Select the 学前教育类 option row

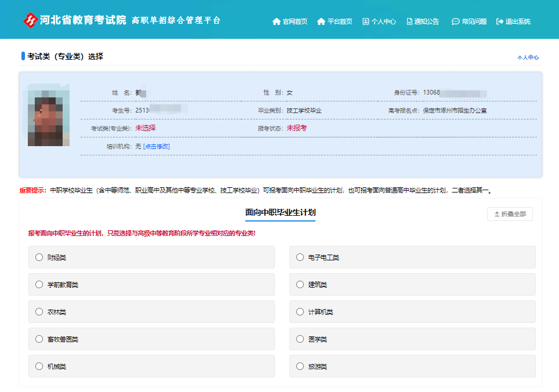(x=151, y=284)
